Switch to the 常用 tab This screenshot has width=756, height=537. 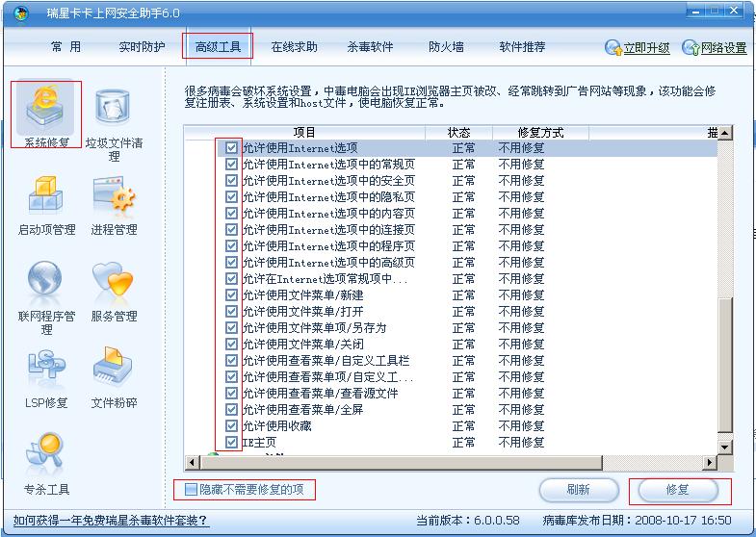pos(65,47)
